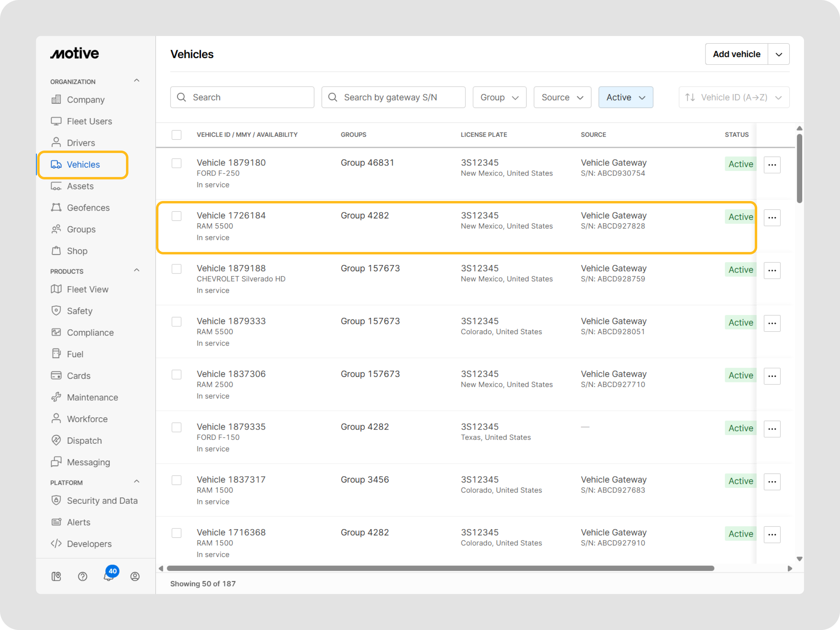The height and width of the screenshot is (630, 840).
Task: Click the Add vehicle button
Action: (736, 54)
